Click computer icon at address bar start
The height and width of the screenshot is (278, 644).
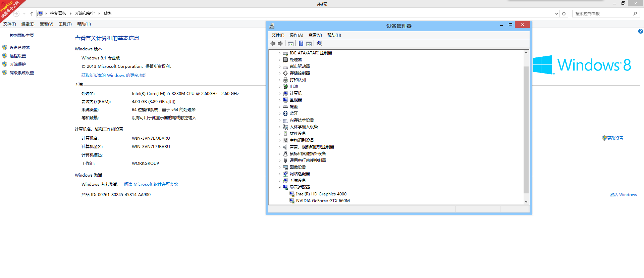coord(40,13)
